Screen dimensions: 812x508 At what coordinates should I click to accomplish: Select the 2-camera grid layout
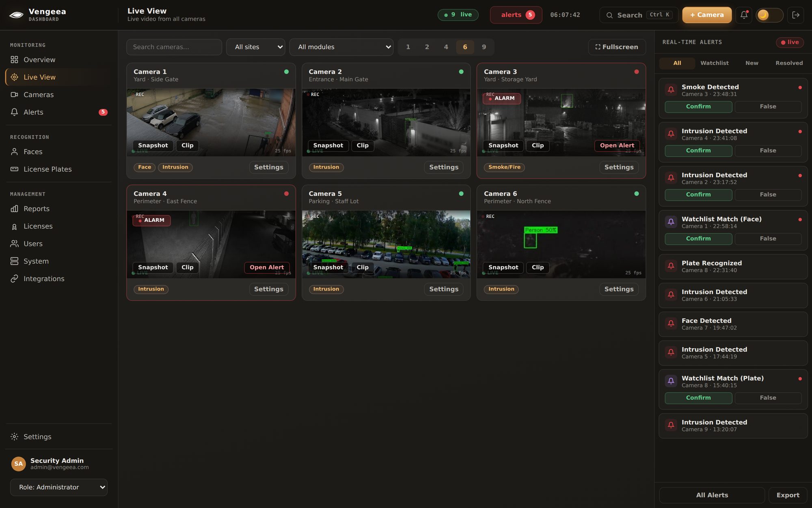click(x=427, y=47)
